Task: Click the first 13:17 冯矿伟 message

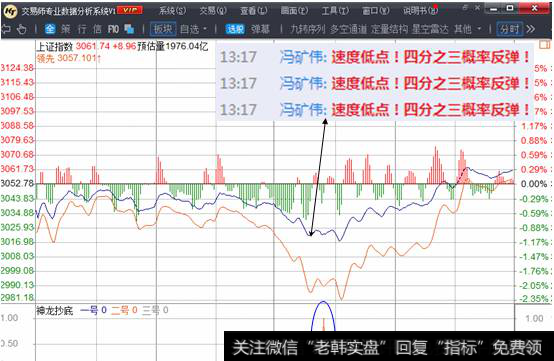Action: coord(375,57)
